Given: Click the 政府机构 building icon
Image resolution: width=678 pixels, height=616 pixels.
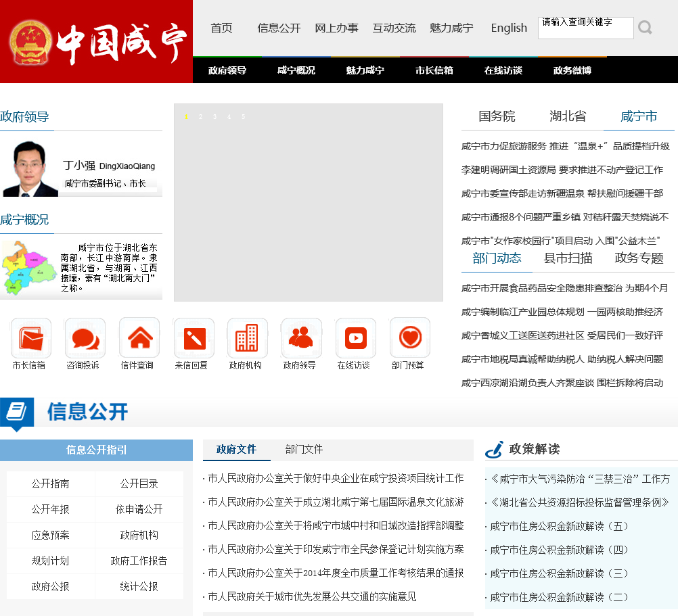Looking at the screenshot, I should coord(248,338).
